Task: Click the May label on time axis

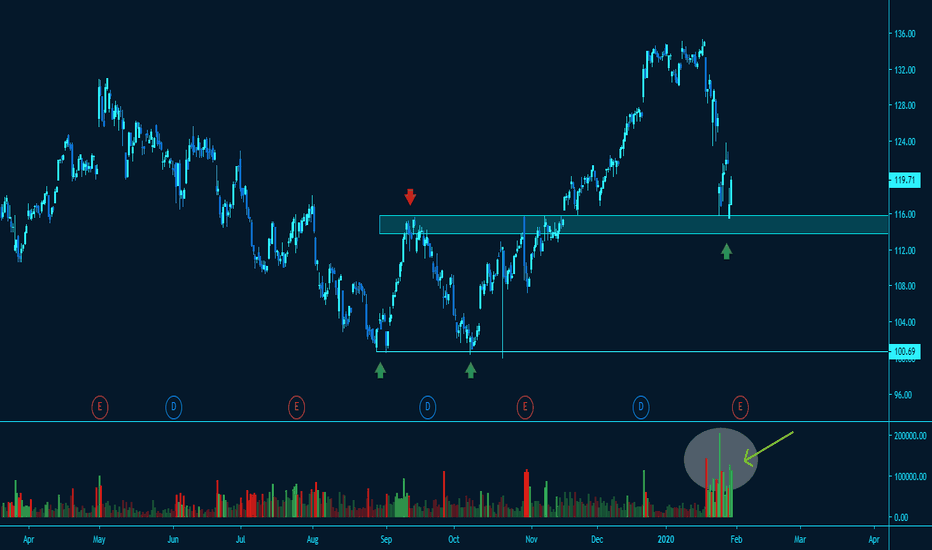Action: (99, 539)
